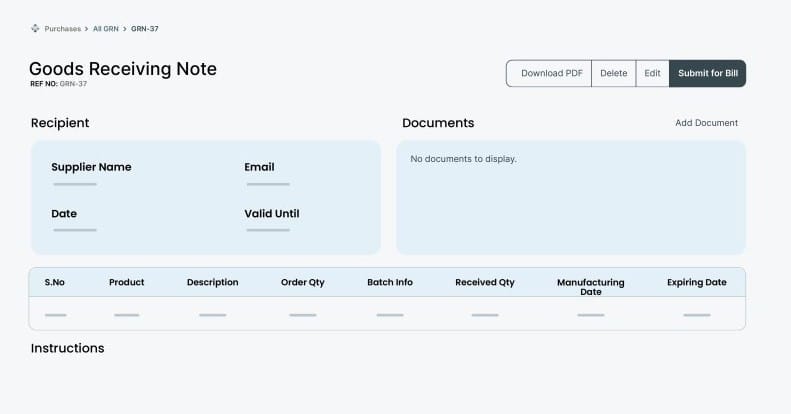Image resolution: width=791 pixels, height=414 pixels.
Task: Click the Manufacturing Date column header
Action: (590, 287)
